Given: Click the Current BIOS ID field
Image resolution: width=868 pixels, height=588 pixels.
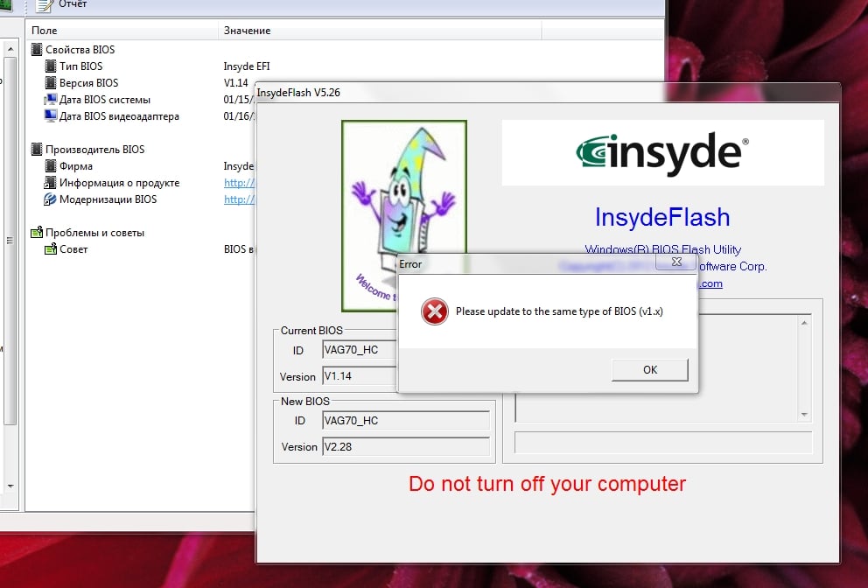Looking at the screenshot, I should pyautogui.click(x=360, y=350).
